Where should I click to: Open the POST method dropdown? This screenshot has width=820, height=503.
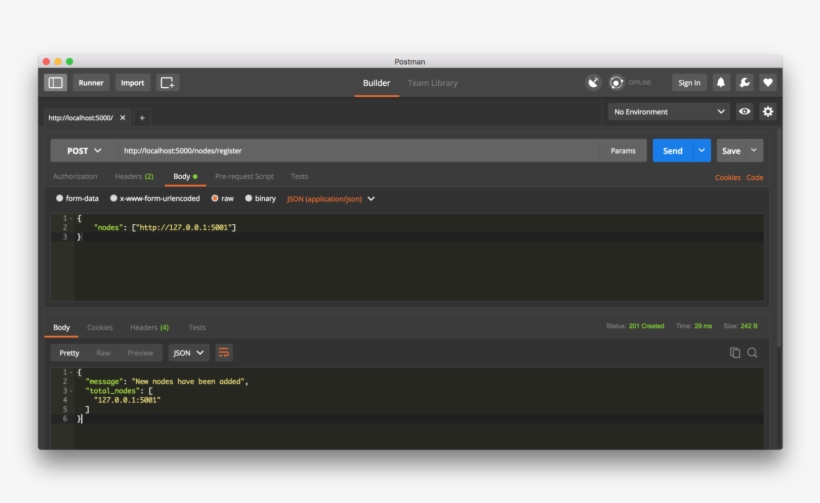(x=84, y=151)
